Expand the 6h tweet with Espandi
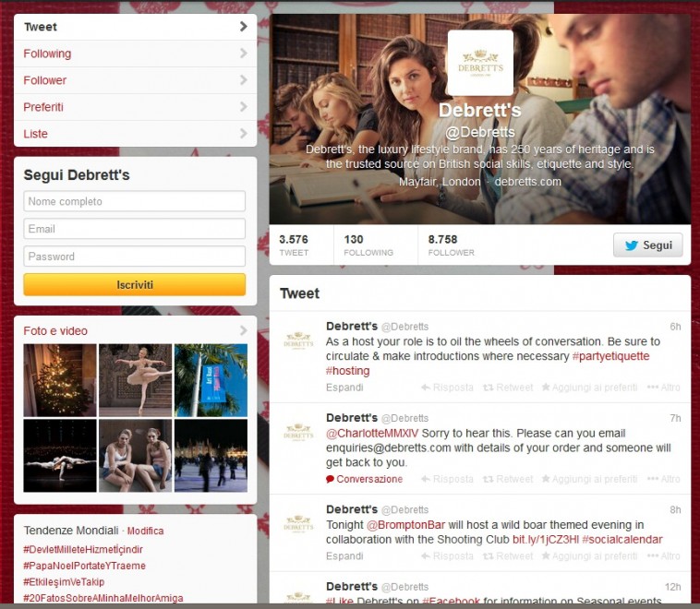 click(x=344, y=388)
